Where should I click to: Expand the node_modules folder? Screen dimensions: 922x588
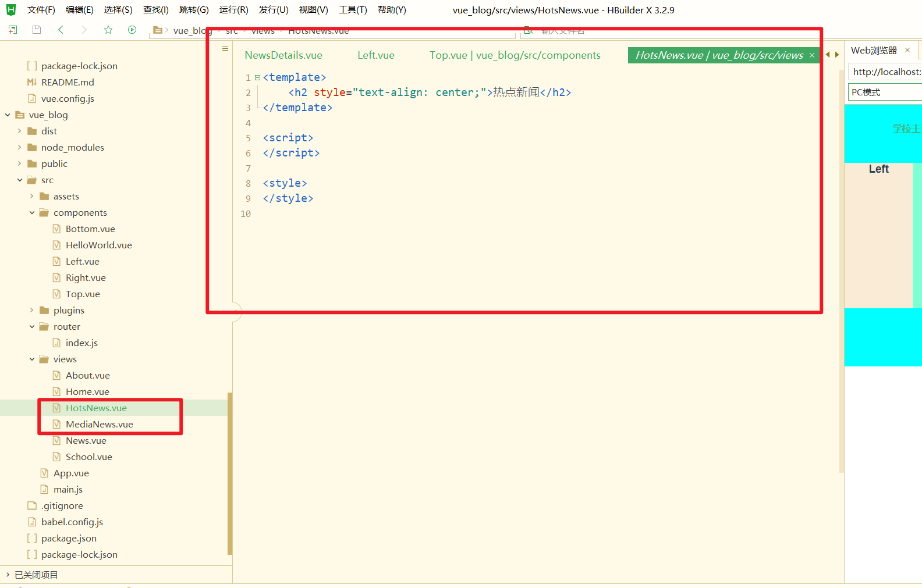(20, 148)
